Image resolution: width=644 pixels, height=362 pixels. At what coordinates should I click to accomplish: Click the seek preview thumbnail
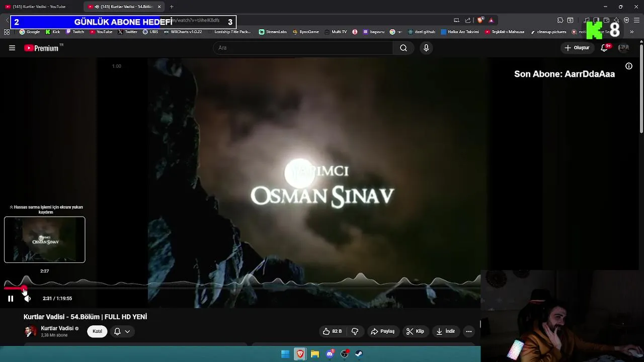(45, 240)
